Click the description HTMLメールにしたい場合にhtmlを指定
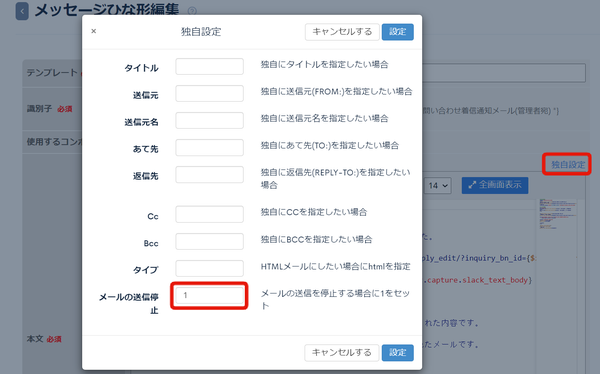 pyautogui.click(x=336, y=266)
